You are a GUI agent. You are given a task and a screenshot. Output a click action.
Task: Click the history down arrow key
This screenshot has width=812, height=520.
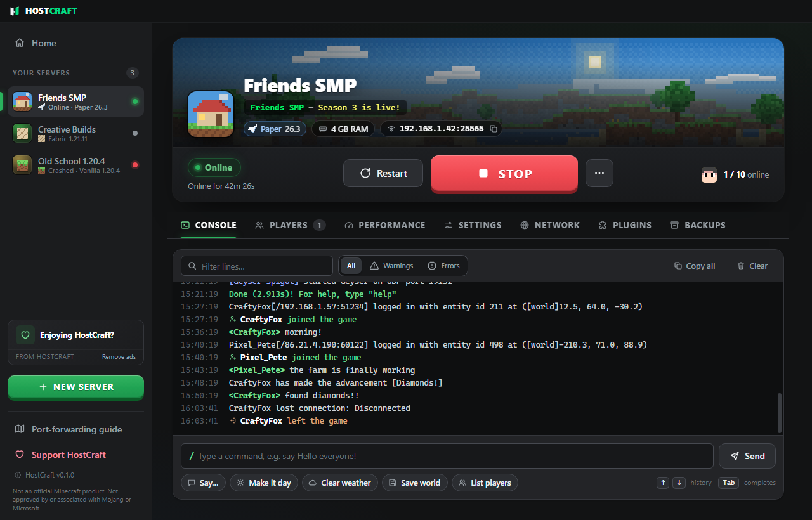point(679,483)
